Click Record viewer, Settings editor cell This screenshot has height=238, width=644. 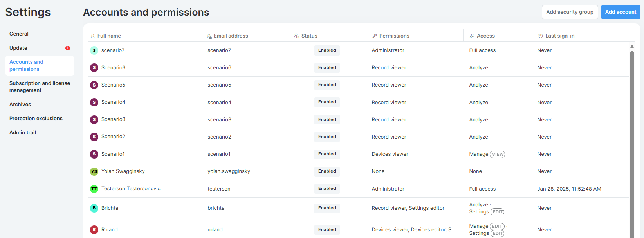tap(408, 208)
